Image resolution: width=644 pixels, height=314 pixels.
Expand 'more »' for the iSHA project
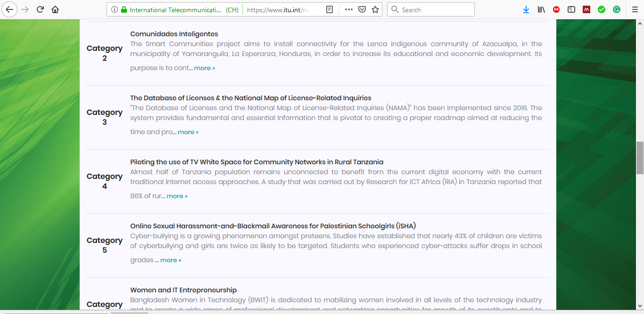pyautogui.click(x=171, y=260)
